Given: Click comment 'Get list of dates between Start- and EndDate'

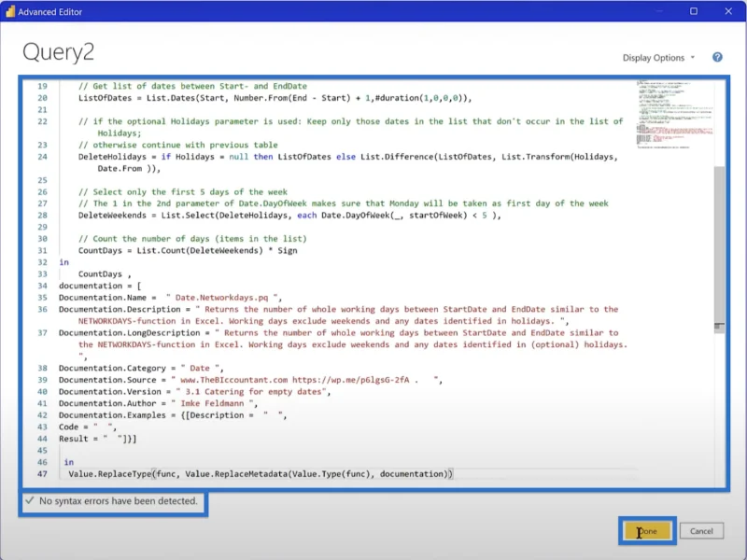Looking at the screenshot, I should coord(192,86).
